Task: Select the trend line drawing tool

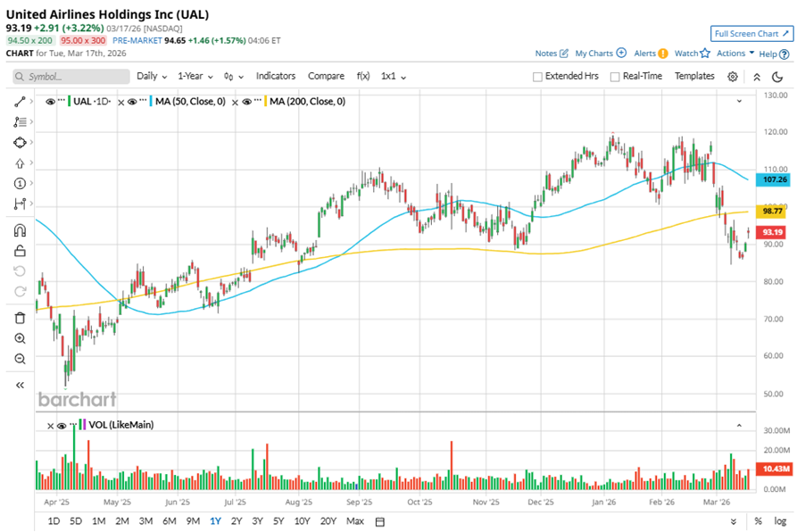Action: tap(20, 102)
